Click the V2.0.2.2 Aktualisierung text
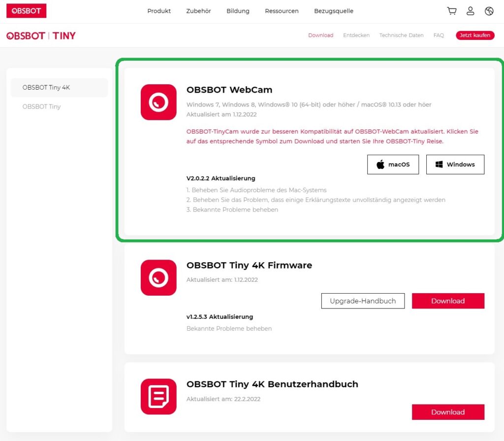The width and height of the screenshot is (504, 441). [x=221, y=178]
